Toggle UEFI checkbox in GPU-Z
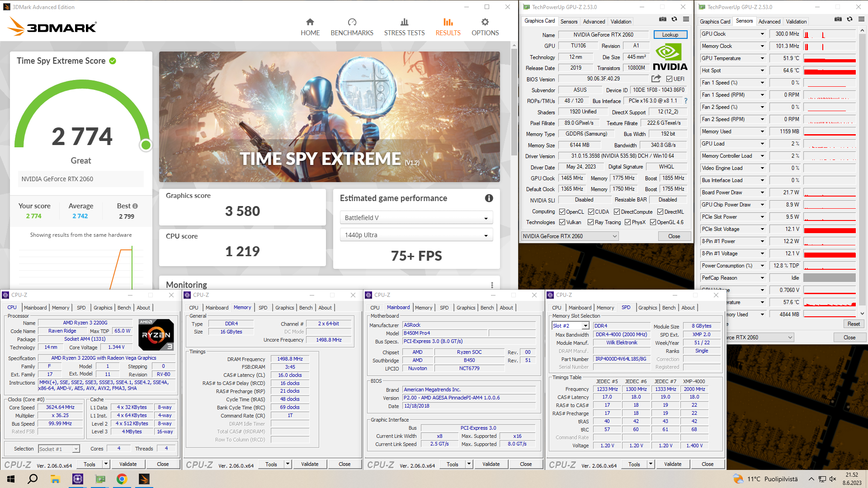 coord(669,79)
